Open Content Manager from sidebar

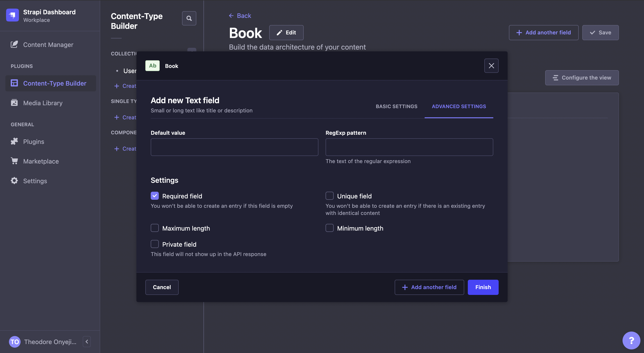(42, 45)
